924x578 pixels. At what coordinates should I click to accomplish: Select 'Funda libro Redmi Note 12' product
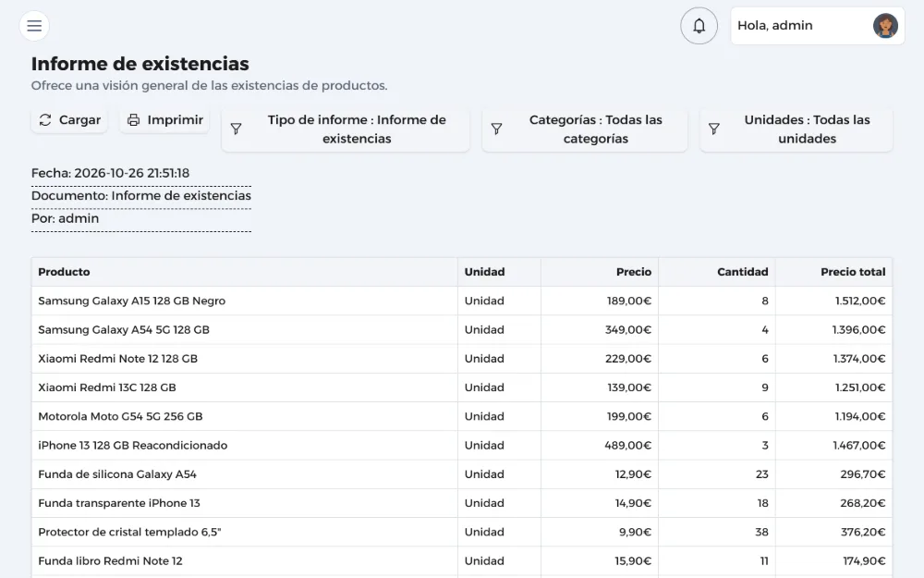point(110,561)
